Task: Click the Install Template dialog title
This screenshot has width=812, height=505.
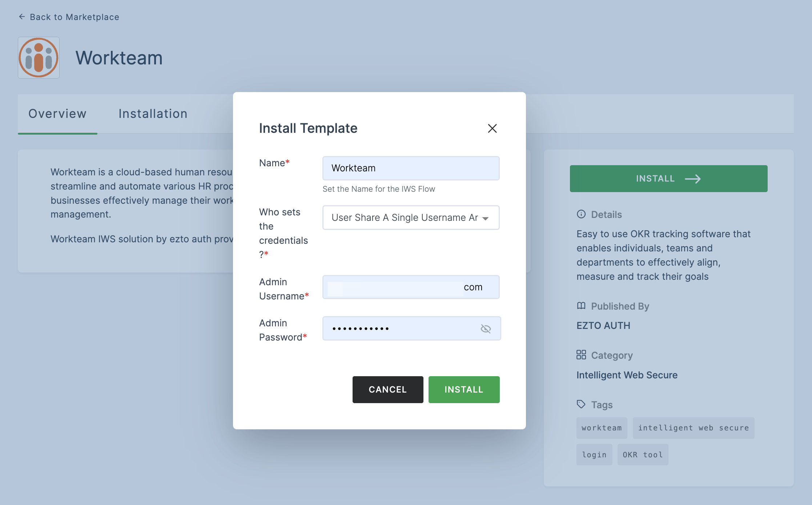Action: 308,128
